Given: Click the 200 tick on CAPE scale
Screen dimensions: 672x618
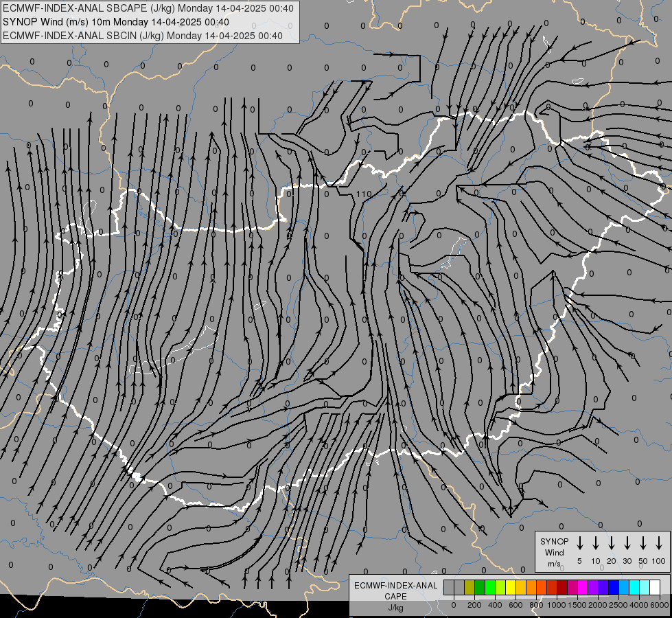Looking at the screenshot, I should click(x=474, y=605).
